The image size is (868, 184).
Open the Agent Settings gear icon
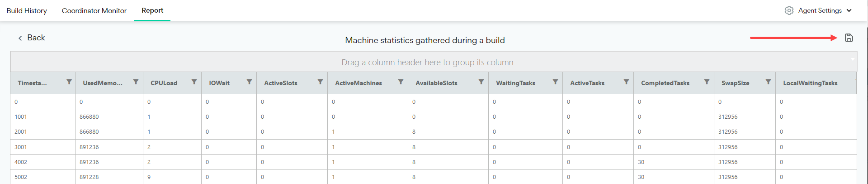(789, 10)
